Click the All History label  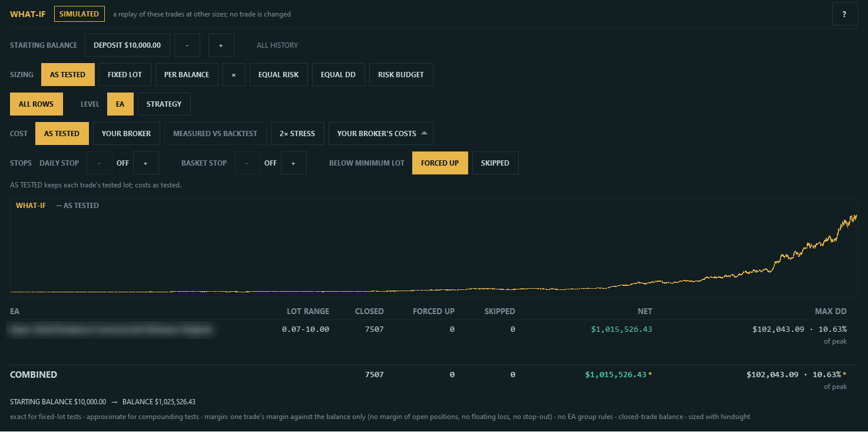click(277, 45)
